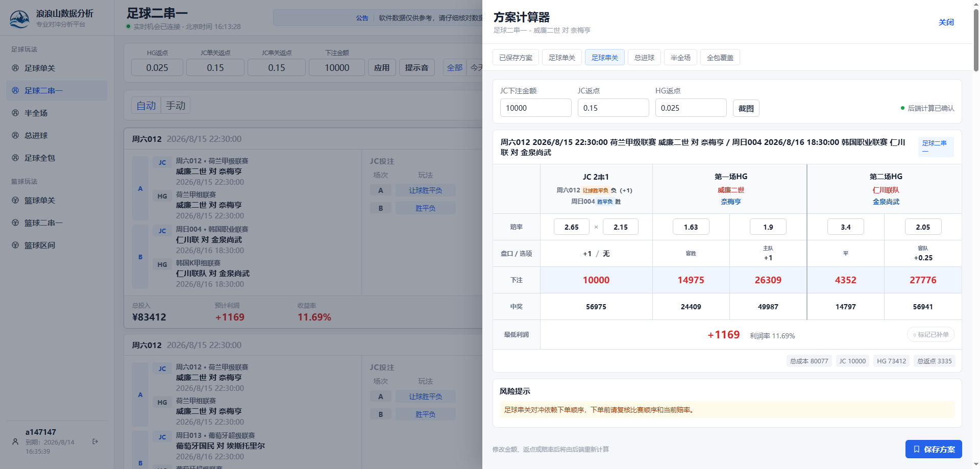Image resolution: width=980 pixels, height=469 pixels.
Task: Edit the left panel JC单关返点 field
Action: point(215,67)
